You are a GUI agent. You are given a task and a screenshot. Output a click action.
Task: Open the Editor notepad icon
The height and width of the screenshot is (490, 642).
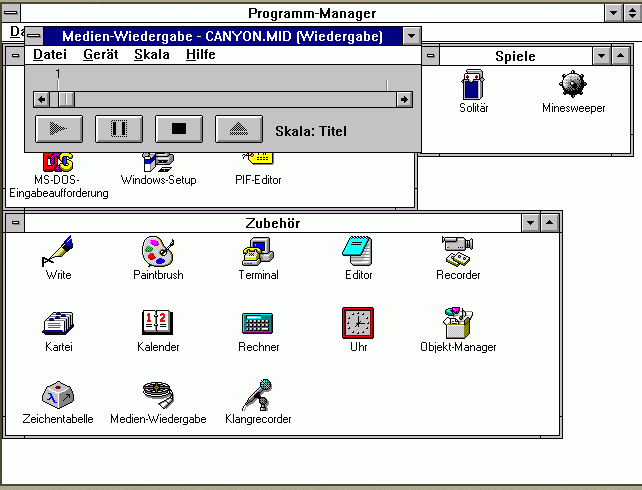[x=358, y=251]
